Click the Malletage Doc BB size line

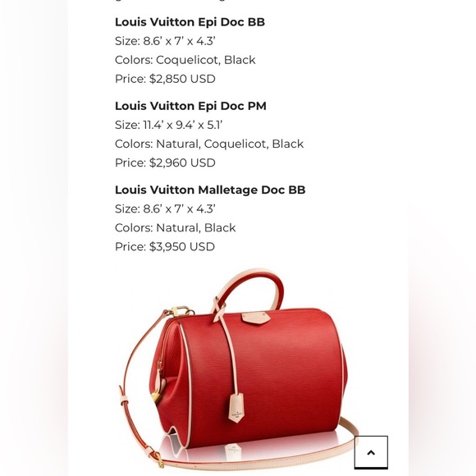tap(165, 208)
